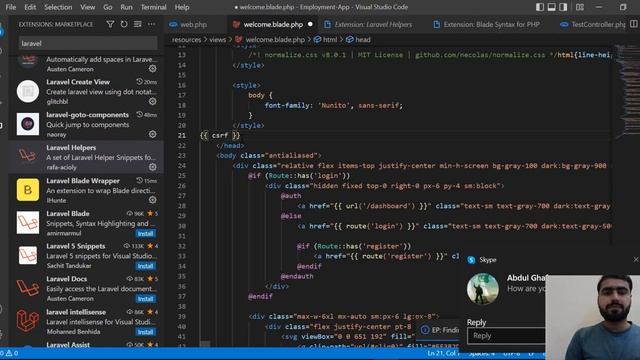Close the Skype notification
This screenshot has width=640, height=360.
point(636,260)
